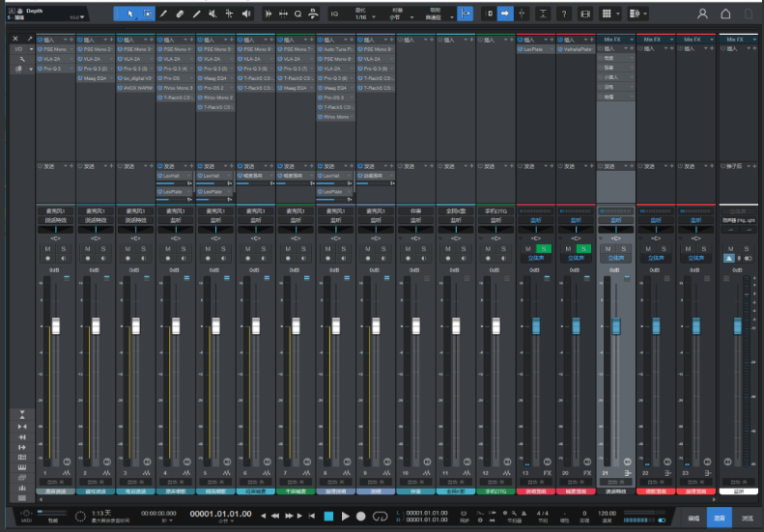Mute channel 1 with the M button

pos(47,249)
